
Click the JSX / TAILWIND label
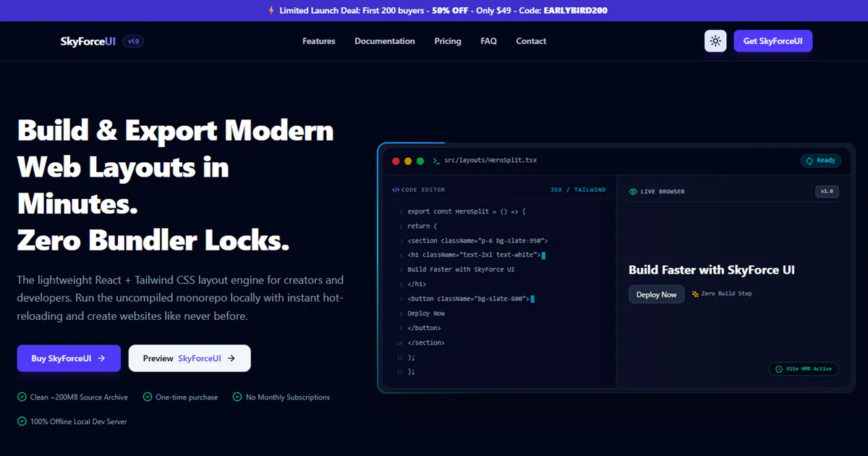(578, 190)
